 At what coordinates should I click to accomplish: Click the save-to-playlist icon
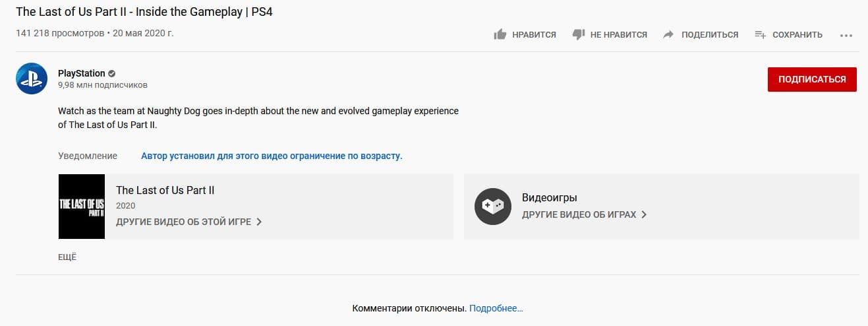point(761,34)
